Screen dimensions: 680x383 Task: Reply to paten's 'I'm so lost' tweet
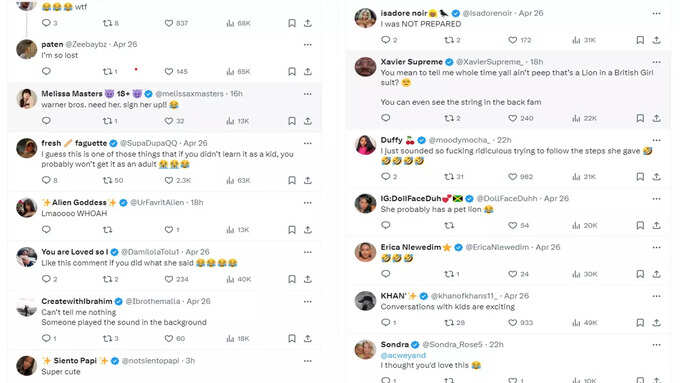[x=46, y=71]
